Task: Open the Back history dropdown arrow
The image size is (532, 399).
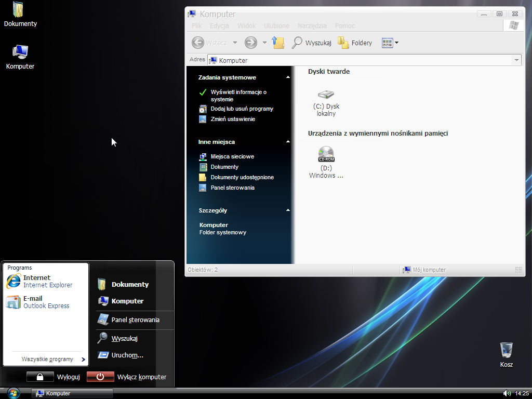Action: tap(235, 43)
